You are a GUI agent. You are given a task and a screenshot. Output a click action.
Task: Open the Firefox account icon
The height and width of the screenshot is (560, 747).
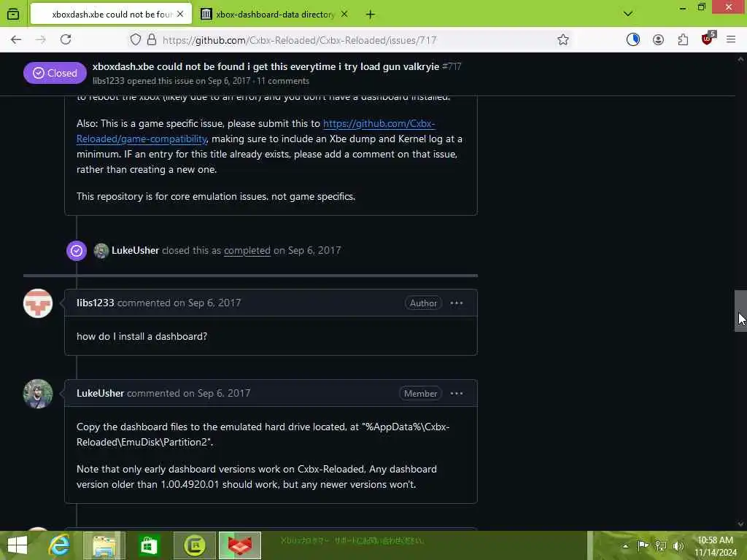point(659,40)
